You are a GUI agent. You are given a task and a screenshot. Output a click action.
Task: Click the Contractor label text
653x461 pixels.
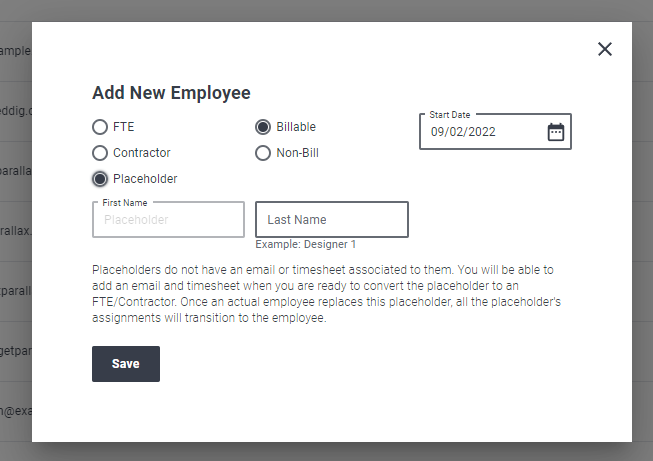(x=142, y=153)
